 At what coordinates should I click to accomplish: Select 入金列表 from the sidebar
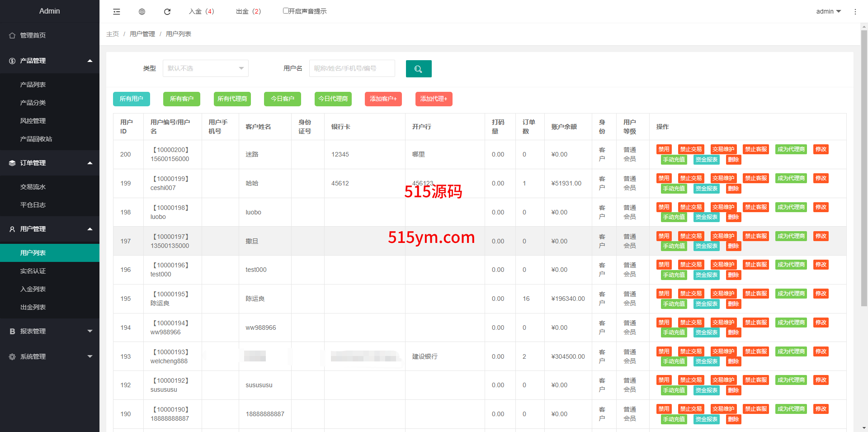[x=33, y=289]
